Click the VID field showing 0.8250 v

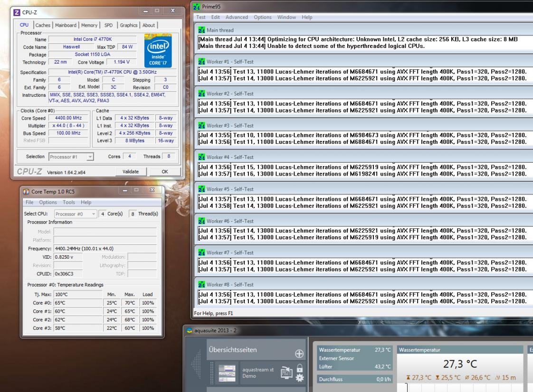(x=68, y=257)
